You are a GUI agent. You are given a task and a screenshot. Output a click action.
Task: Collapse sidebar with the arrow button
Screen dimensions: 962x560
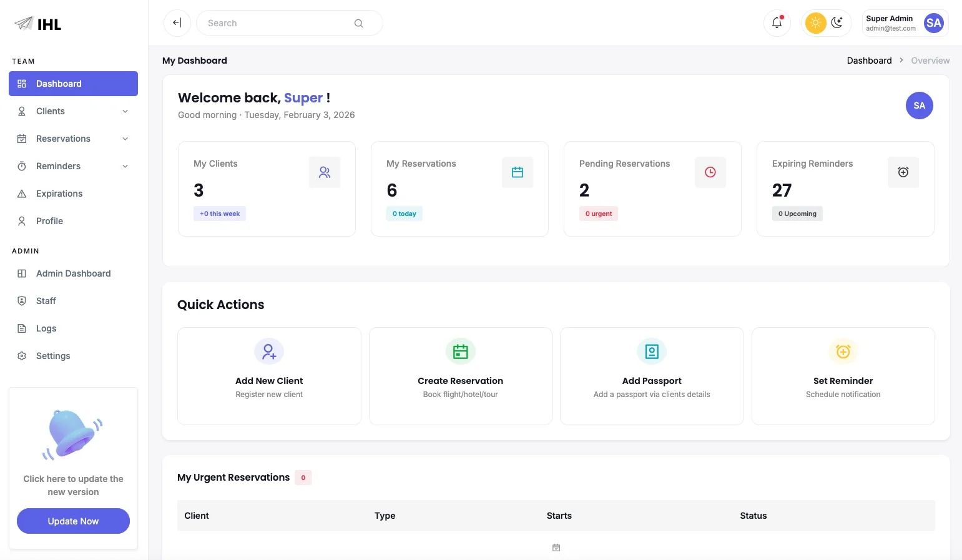[177, 23]
